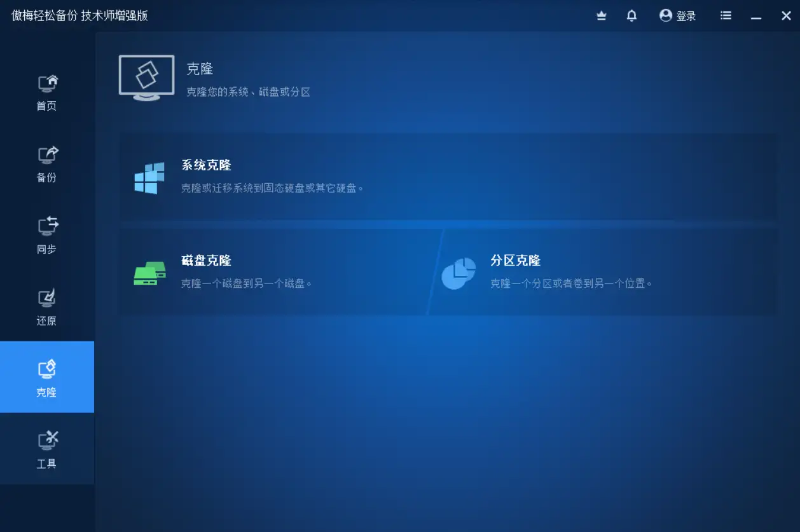Open the update download icon in titlebar
The width and height of the screenshot is (800, 532).
pos(601,15)
